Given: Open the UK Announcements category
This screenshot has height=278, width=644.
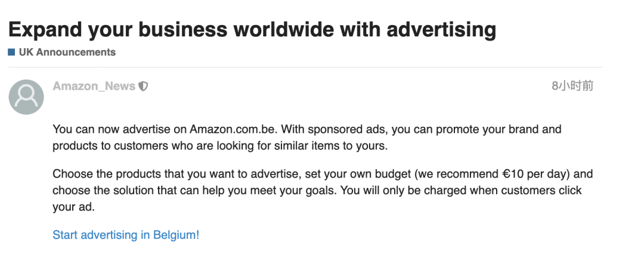Looking at the screenshot, I should tap(67, 52).
